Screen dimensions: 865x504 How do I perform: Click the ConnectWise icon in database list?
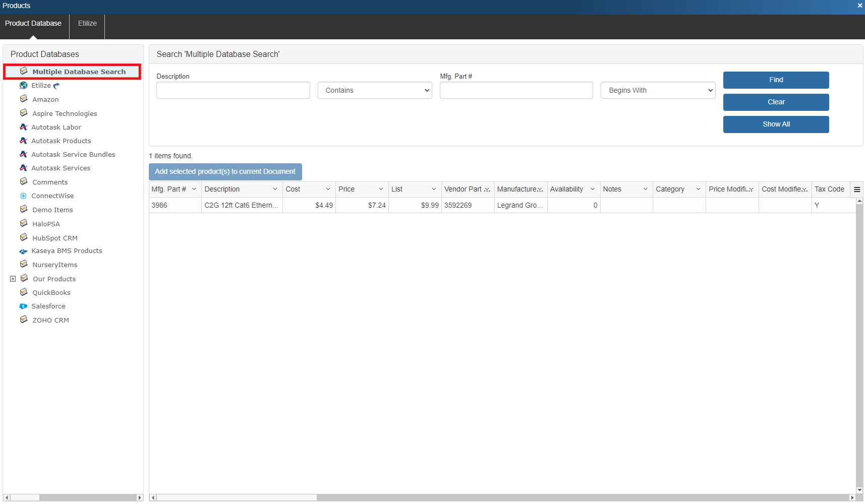click(23, 196)
